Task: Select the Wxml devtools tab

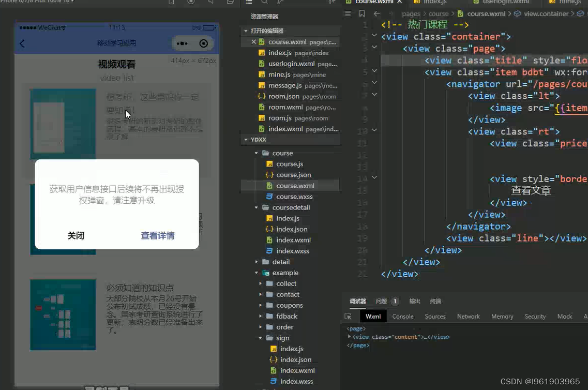Action: tap(373, 317)
